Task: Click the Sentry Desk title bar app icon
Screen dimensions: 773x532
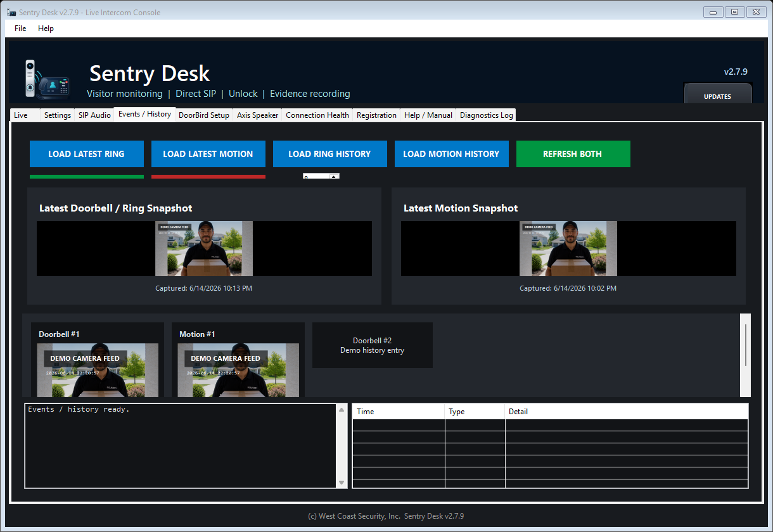Action: [x=11, y=13]
